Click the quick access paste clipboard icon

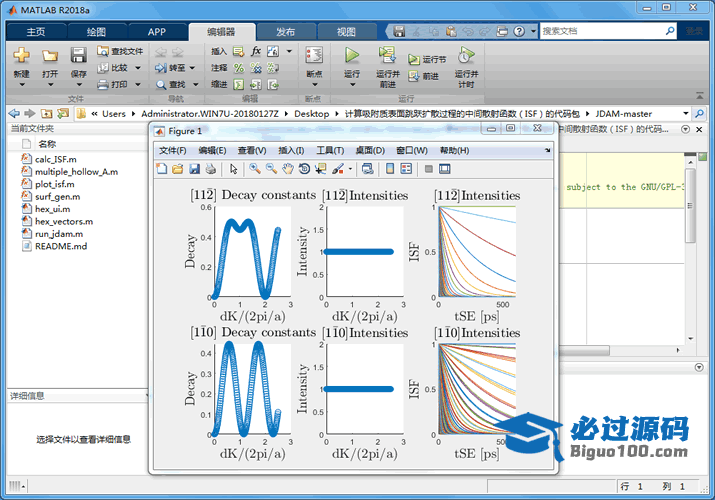point(451,31)
